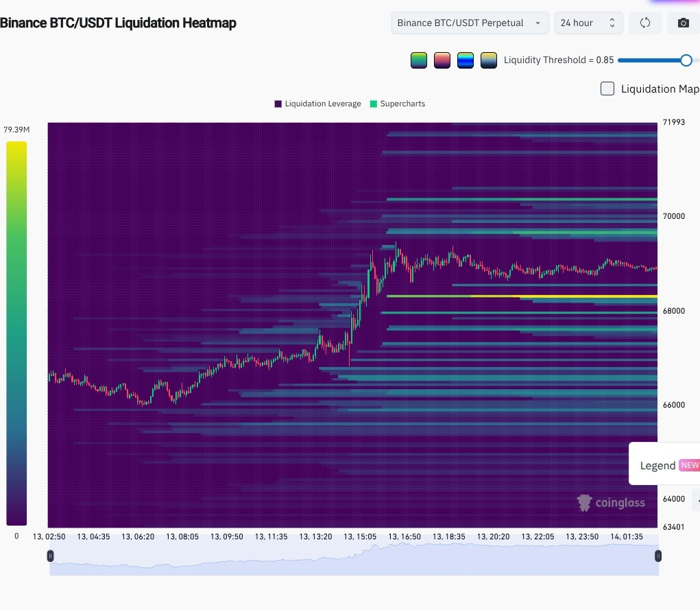Enable the Liquidation Map checkbox
This screenshot has height=610, width=700.
coord(607,89)
